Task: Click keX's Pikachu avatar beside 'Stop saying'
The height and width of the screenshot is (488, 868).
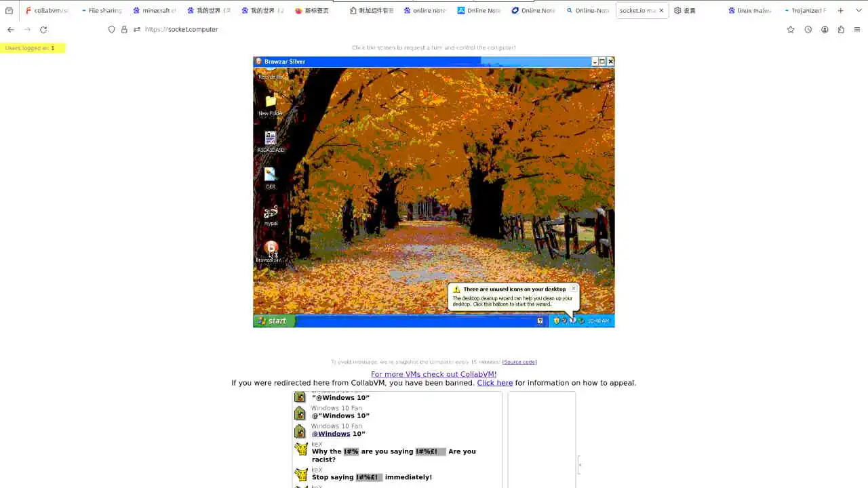Action: [301, 474]
